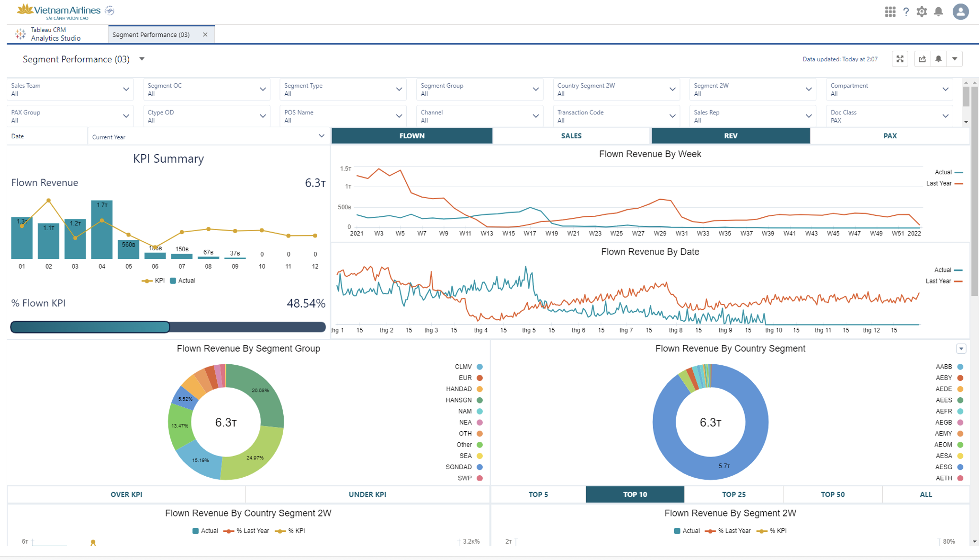980x560 pixels.
Task: Open the Current Year date dropdown
Action: [208, 136]
